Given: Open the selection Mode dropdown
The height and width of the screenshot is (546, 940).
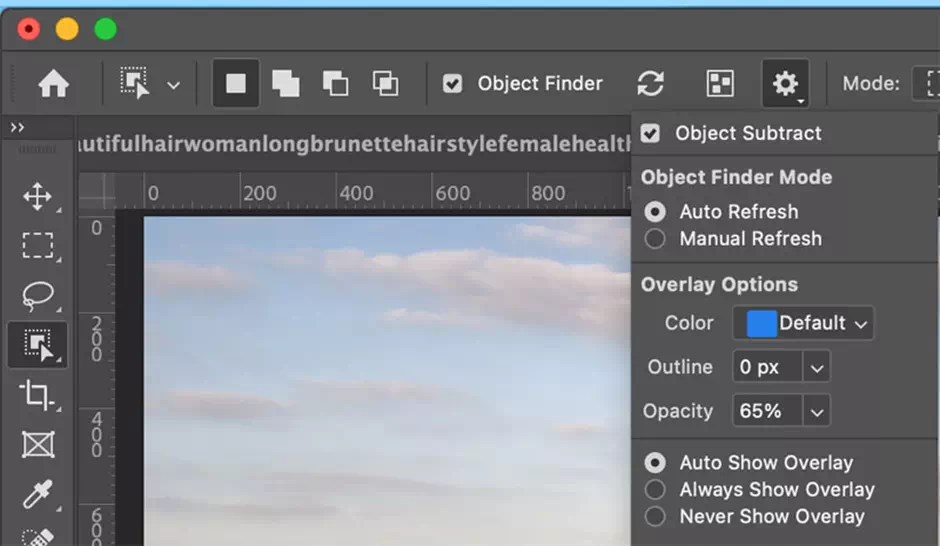Looking at the screenshot, I should (927, 83).
